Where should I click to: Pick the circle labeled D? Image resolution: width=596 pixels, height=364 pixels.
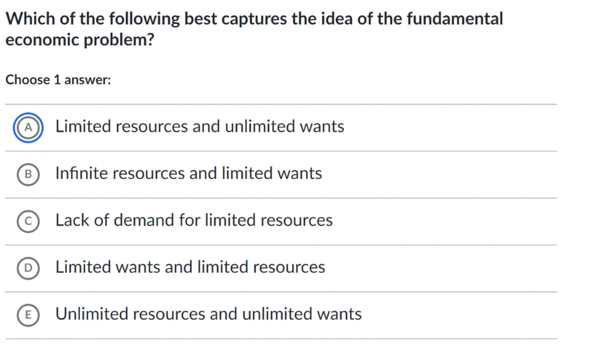[28, 268]
